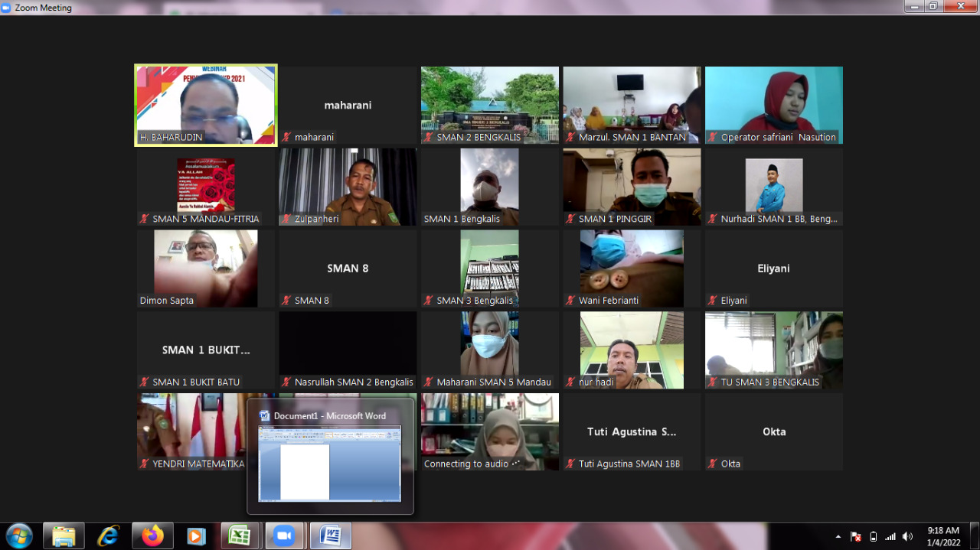980x550 pixels.
Task: Open the Excel taskbar icon
Action: [240, 536]
